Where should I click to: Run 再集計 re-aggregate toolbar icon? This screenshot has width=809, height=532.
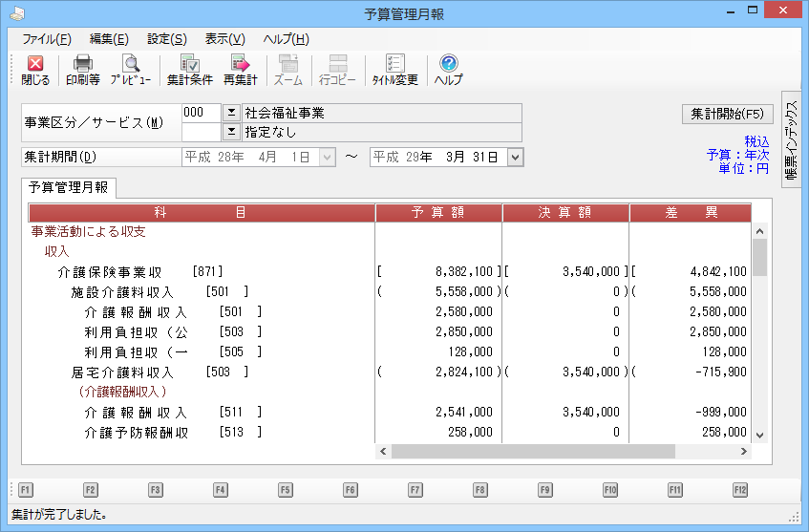(240, 70)
